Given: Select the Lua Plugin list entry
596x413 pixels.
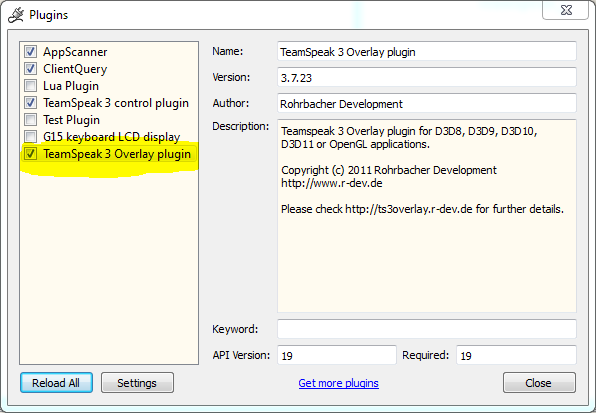Looking at the screenshot, I should (71, 86).
